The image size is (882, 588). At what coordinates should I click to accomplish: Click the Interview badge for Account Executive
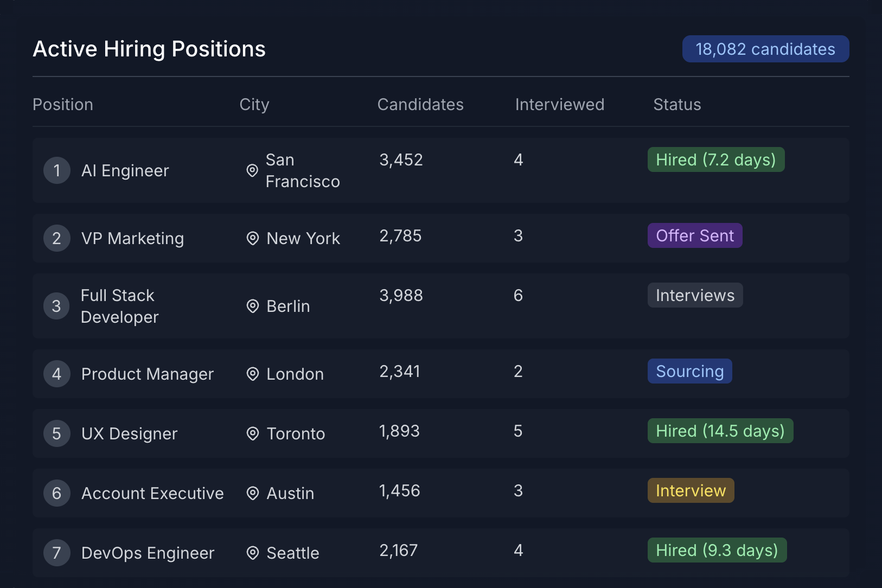coord(691,490)
